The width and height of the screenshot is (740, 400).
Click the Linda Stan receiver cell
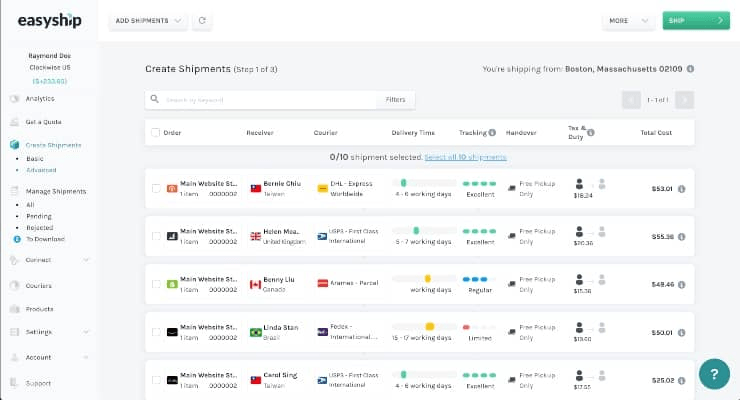[278, 332]
